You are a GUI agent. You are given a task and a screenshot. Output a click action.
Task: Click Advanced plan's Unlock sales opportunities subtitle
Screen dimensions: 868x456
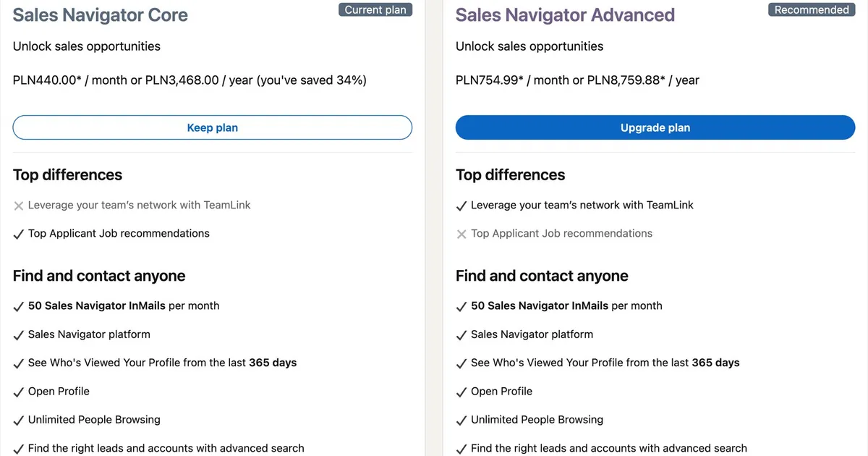pos(529,46)
